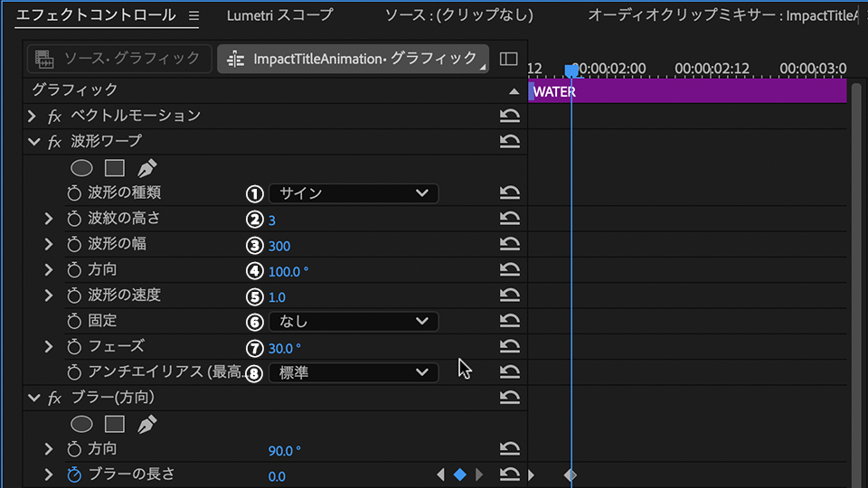Image resolution: width=868 pixels, height=488 pixels.
Task: Open the ソース: (クリップなし) tab
Action: coord(458,15)
